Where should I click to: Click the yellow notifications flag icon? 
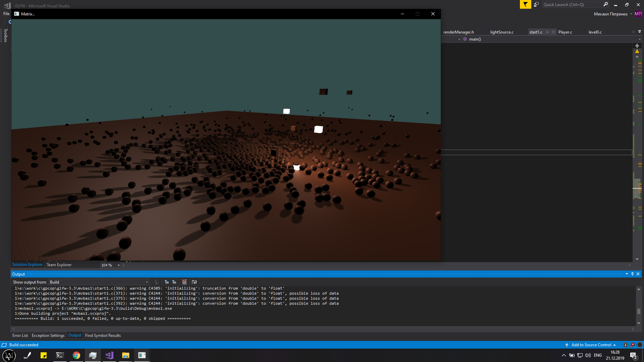[x=525, y=4]
